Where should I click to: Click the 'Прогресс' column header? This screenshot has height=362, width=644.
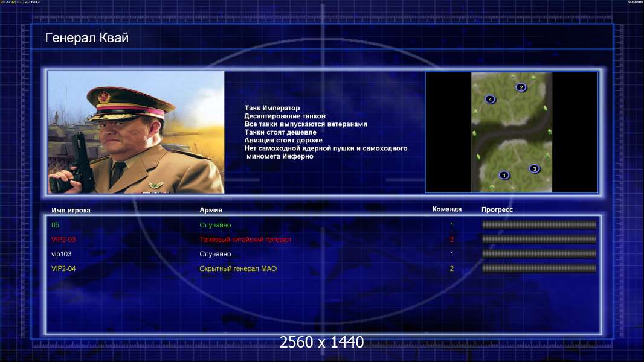tap(497, 209)
